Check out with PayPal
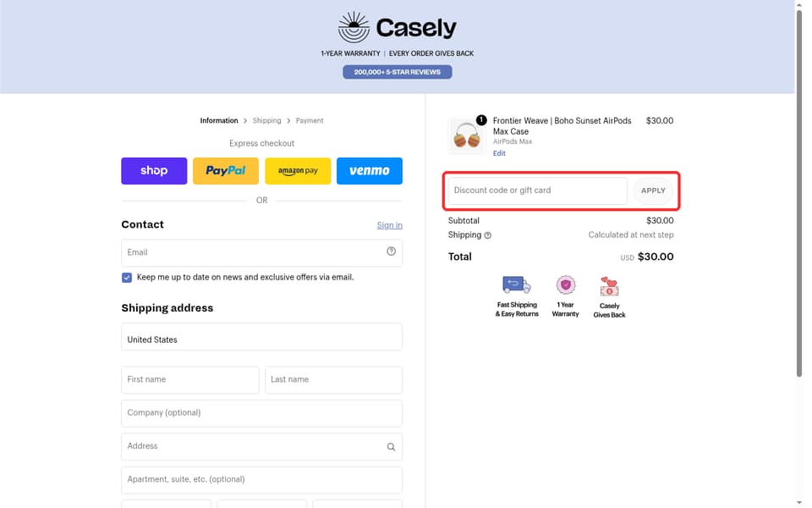Screen dimensions: 812x508 point(226,171)
